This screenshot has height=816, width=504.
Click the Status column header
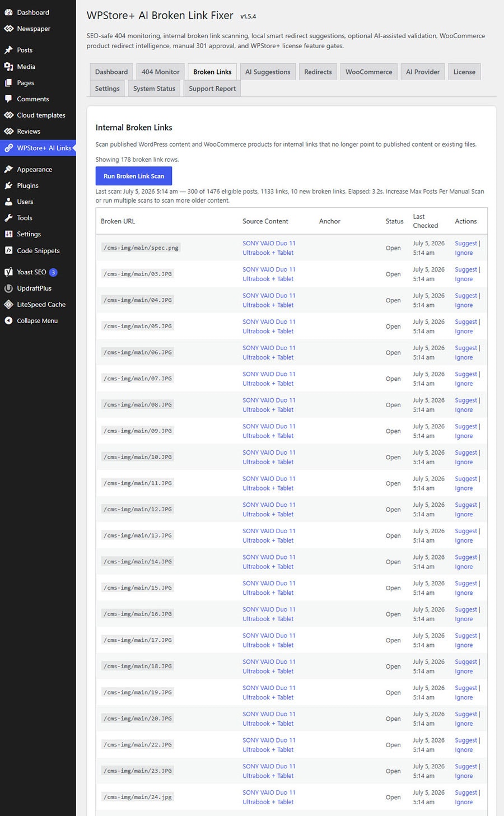[394, 221]
